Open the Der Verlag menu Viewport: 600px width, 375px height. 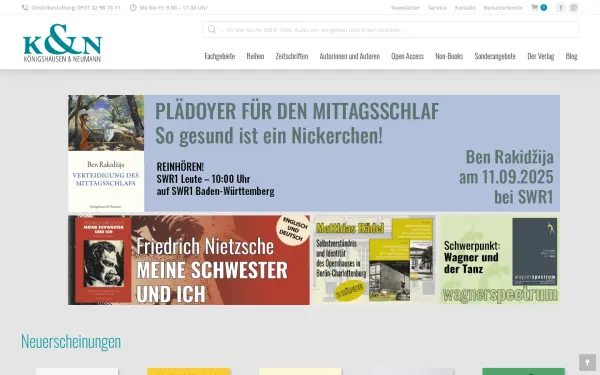(541, 56)
